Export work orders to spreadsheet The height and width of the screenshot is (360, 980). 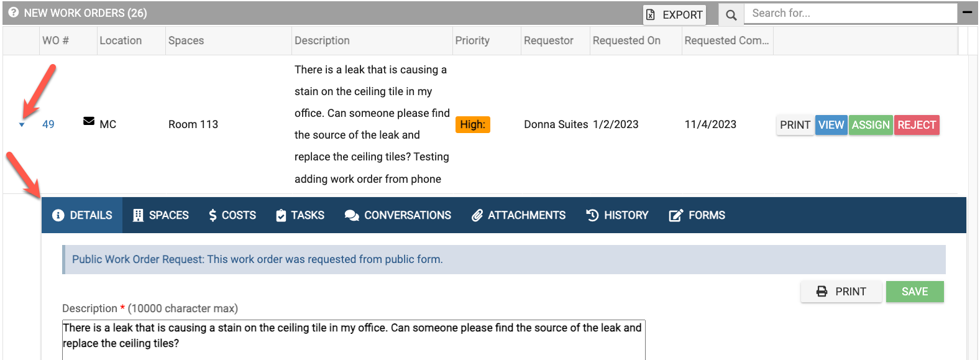pyautogui.click(x=674, y=14)
